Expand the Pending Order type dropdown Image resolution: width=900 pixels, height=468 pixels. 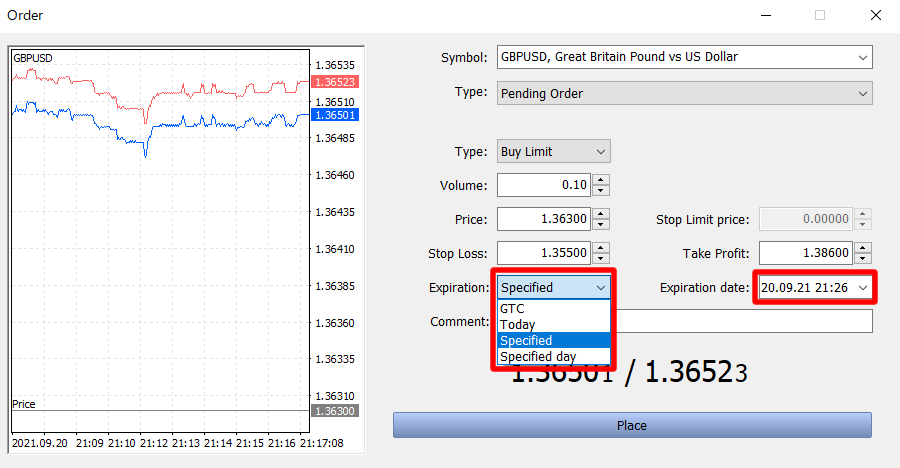863,94
